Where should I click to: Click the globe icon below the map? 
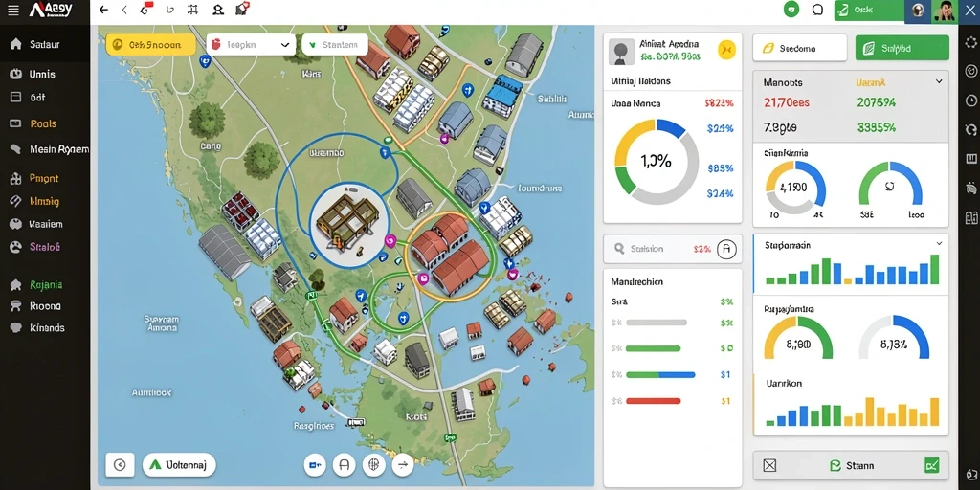click(374, 464)
